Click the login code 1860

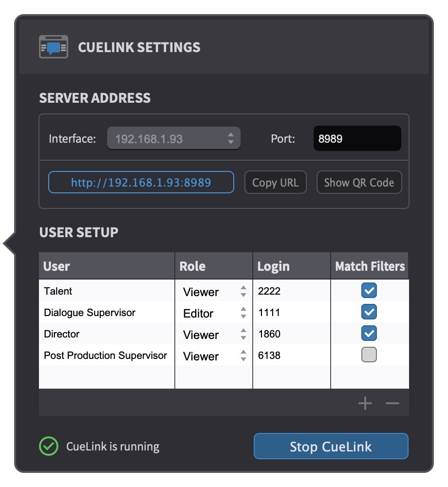pyautogui.click(x=269, y=334)
